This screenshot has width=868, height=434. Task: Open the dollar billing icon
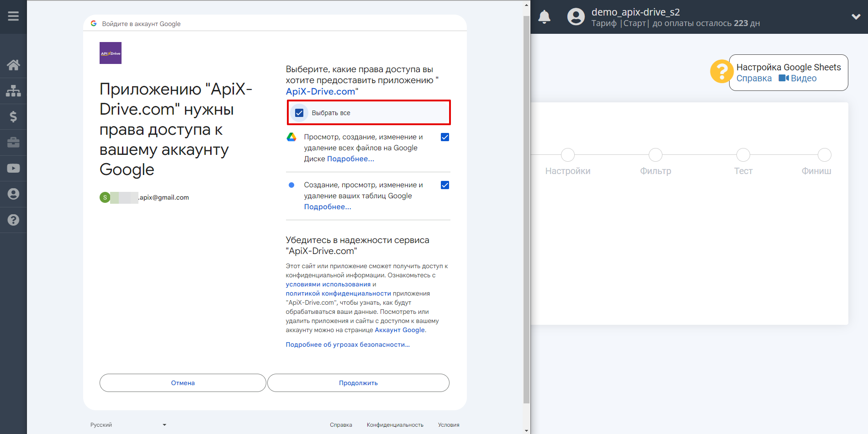click(x=13, y=116)
